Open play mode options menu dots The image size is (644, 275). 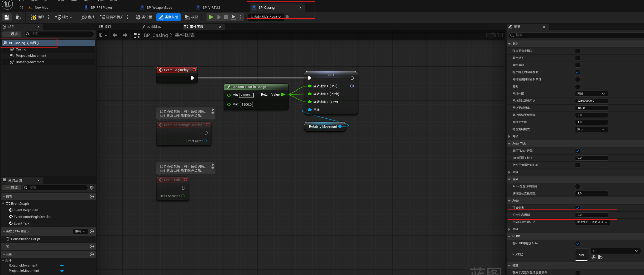click(x=241, y=17)
